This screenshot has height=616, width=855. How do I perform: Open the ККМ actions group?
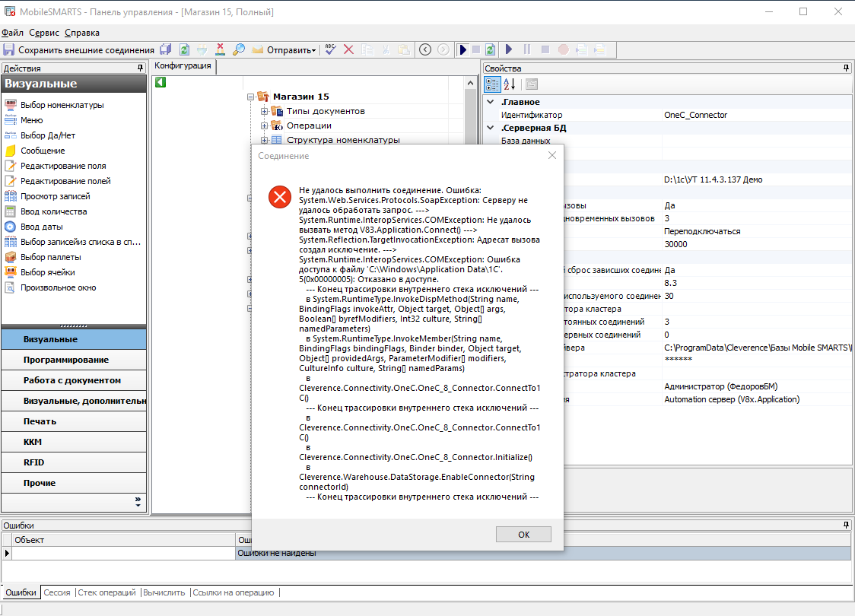coord(74,442)
